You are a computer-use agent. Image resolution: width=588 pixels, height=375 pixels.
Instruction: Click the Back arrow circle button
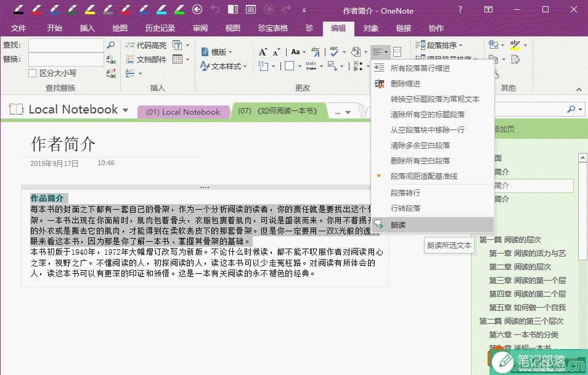point(197,9)
